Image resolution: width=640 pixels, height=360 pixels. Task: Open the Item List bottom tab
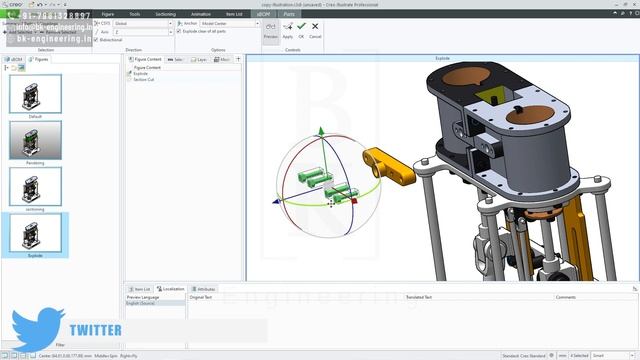point(140,289)
